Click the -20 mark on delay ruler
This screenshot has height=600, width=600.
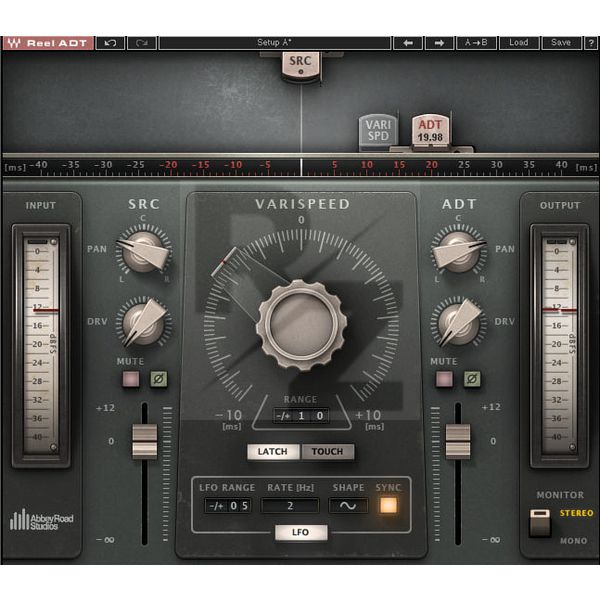pyautogui.click(x=168, y=165)
